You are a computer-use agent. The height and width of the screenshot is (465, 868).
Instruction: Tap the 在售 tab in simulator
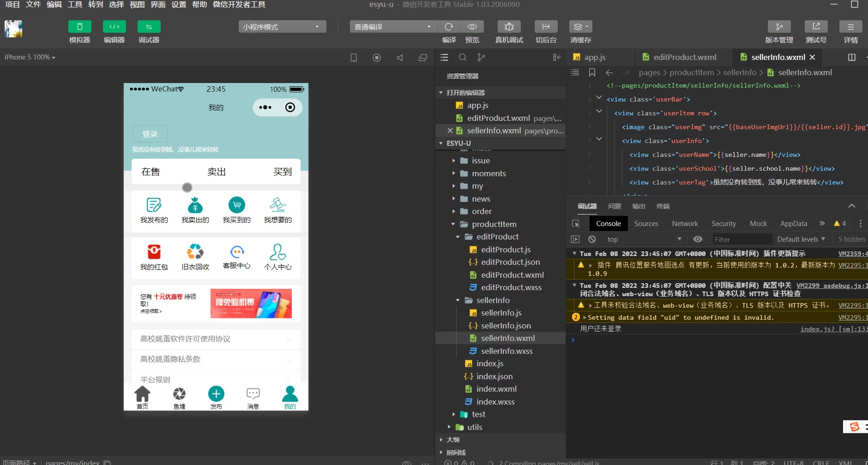point(151,172)
